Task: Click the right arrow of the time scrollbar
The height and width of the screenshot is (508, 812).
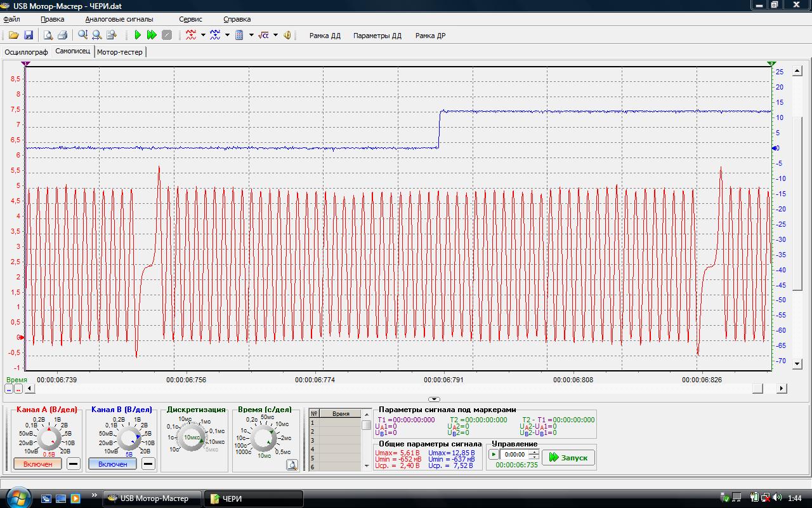Action: pyautogui.click(x=782, y=389)
